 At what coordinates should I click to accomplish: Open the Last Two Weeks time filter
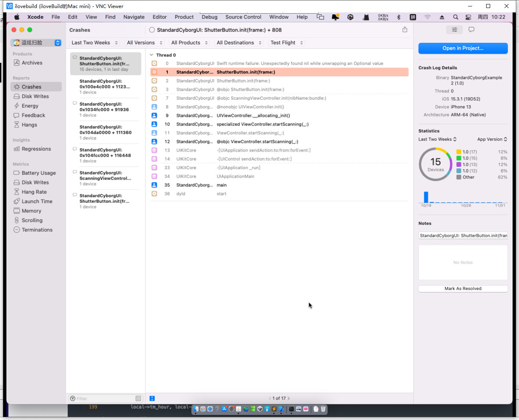[95, 43]
